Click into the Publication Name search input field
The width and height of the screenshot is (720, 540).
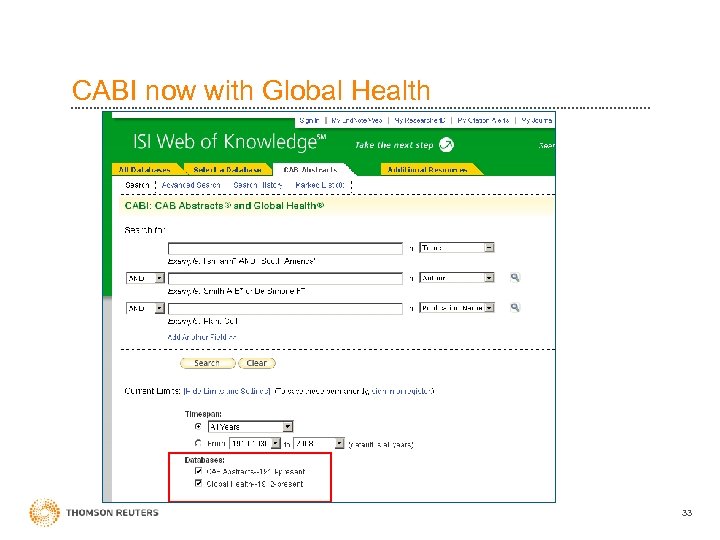285,308
